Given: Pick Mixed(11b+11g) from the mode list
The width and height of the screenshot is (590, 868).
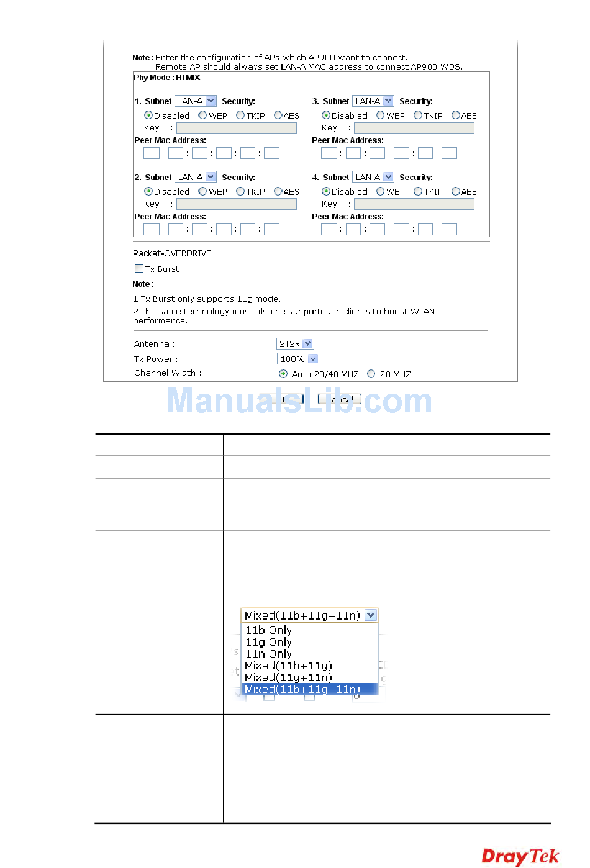Looking at the screenshot, I should point(309,666).
